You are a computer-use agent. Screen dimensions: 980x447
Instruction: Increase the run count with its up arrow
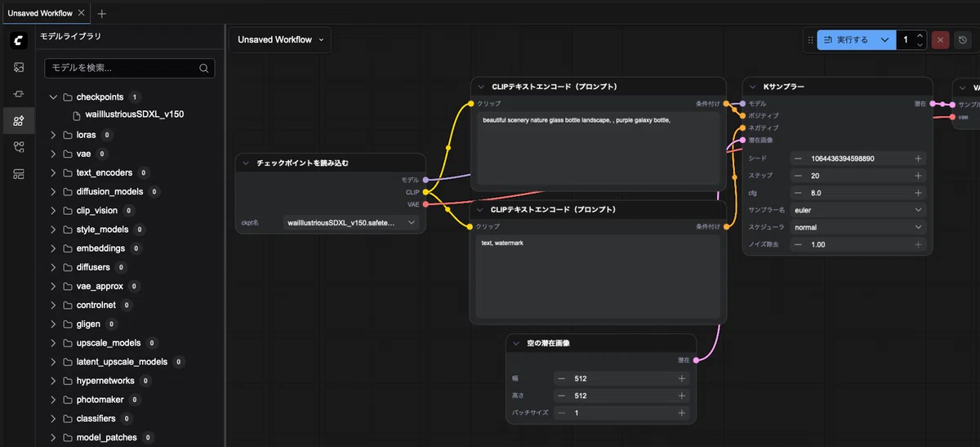[x=920, y=35]
